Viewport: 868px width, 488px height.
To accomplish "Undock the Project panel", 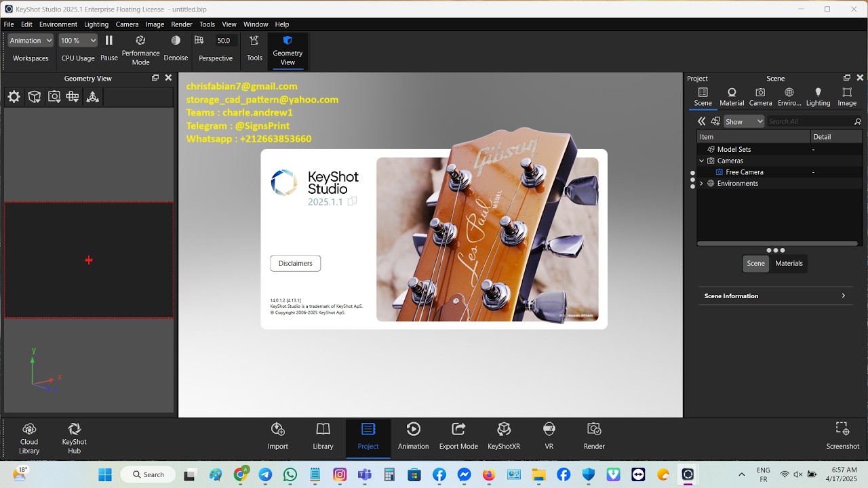I will pyautogui.click(x=847, y=78).
